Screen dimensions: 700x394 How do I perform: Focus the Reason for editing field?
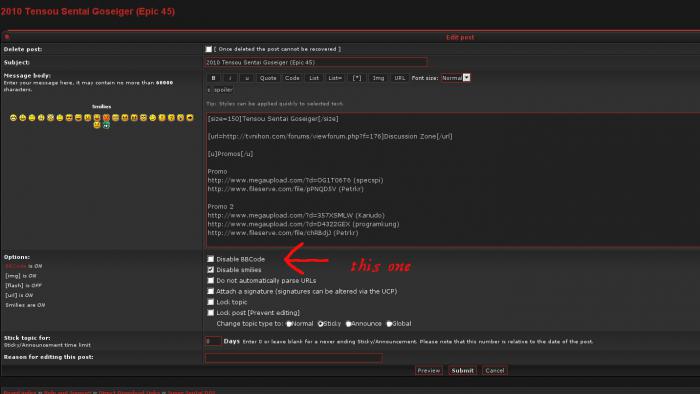click(294, 357)
